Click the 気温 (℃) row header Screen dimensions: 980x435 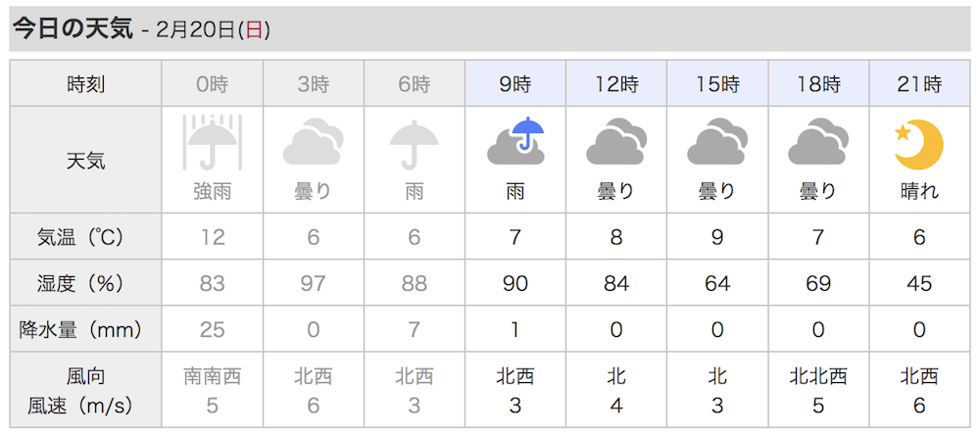85,237
